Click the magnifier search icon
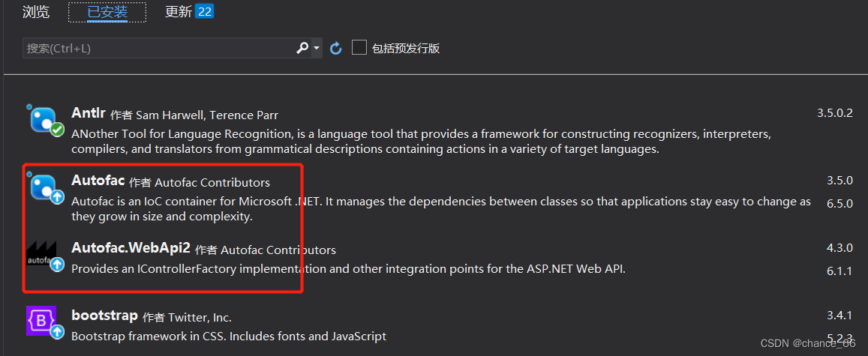868x356 pixels. coord(302,48)
